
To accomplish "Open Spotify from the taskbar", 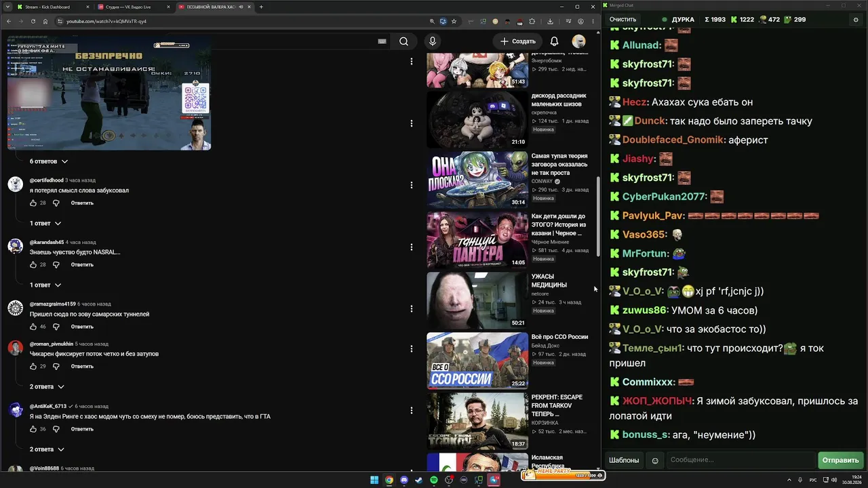I will tap(434, 481).
